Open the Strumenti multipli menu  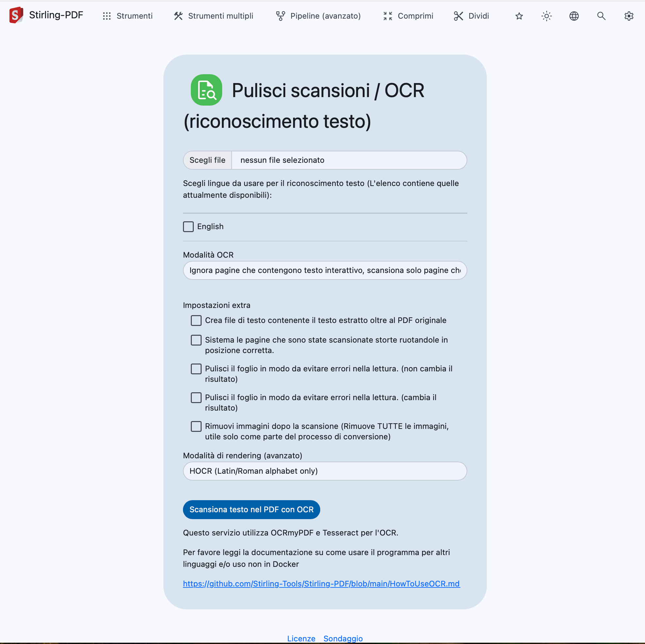214,16
